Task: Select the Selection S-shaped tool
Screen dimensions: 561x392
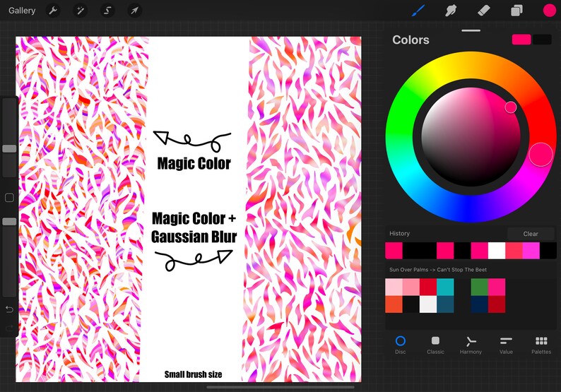Action: click(x=107, y=11)
